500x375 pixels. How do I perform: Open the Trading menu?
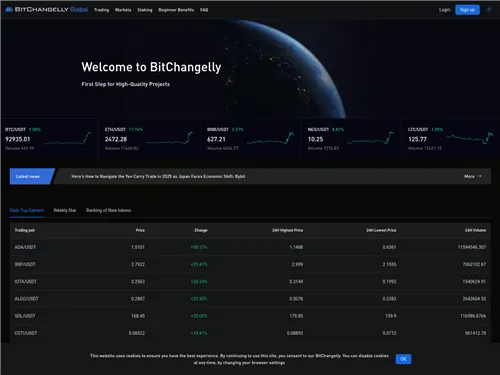point(101,10)
